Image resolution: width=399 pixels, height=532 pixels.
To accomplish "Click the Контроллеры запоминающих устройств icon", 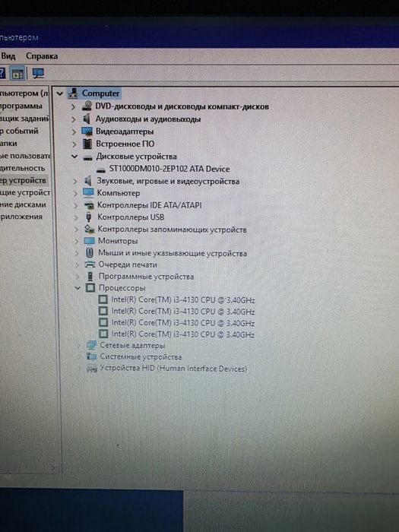I will point(89,230).
